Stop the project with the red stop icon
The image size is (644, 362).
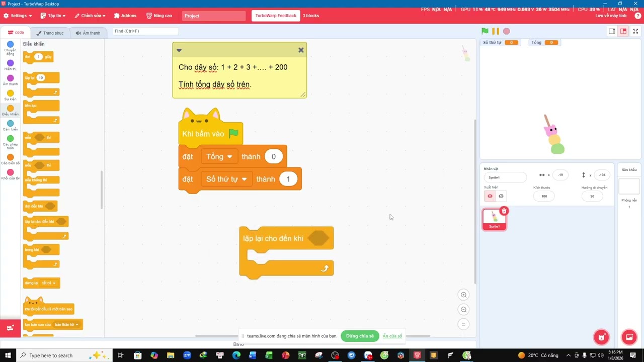[x=507, y=31]
